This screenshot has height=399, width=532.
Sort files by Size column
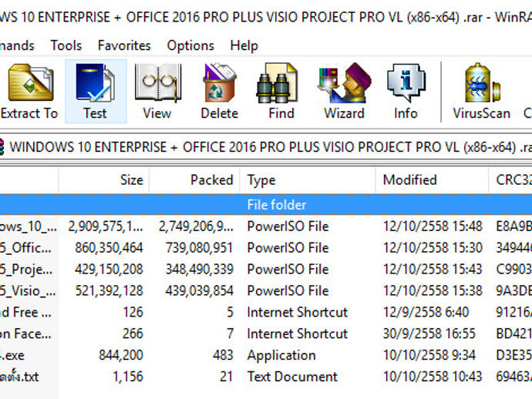point(131,180)
